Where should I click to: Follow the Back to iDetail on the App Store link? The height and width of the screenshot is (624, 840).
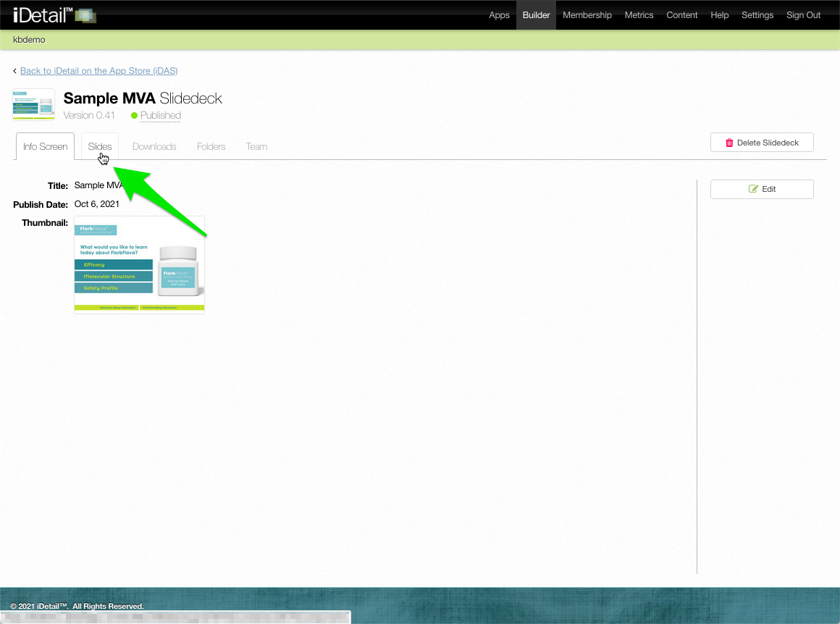click(98, 71)
